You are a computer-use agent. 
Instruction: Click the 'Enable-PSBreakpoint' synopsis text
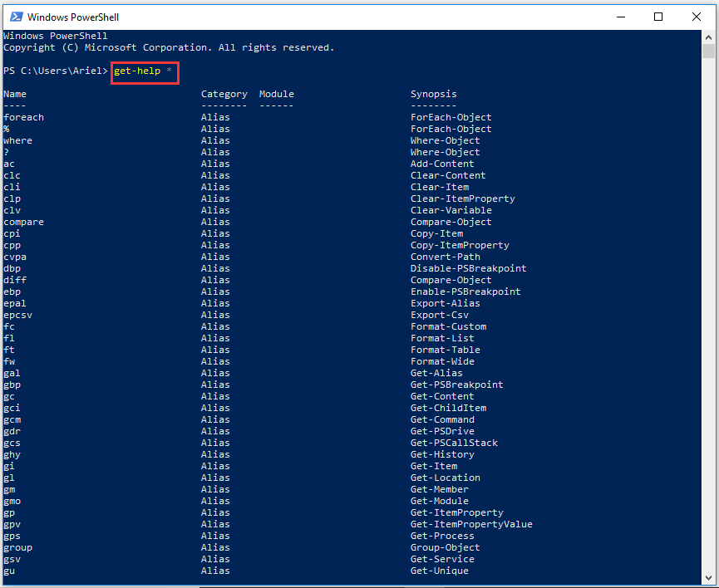[x=465, y=292]
